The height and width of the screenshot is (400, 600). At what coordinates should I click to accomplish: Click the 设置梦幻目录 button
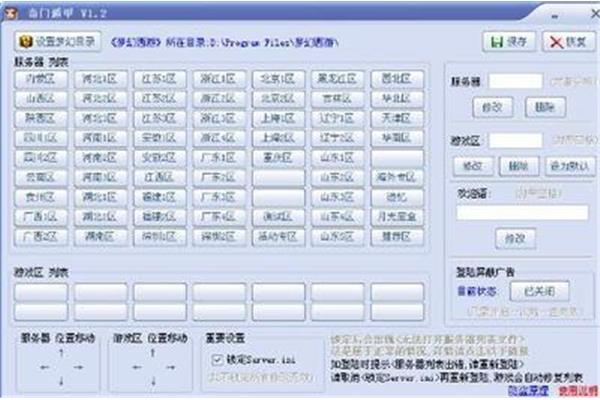[x=58, y=41]
